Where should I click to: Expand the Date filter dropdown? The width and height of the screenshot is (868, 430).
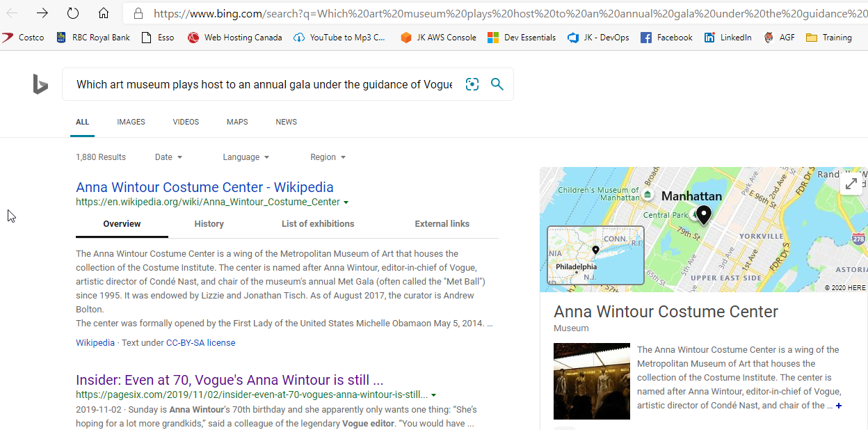tap(168, 157)
